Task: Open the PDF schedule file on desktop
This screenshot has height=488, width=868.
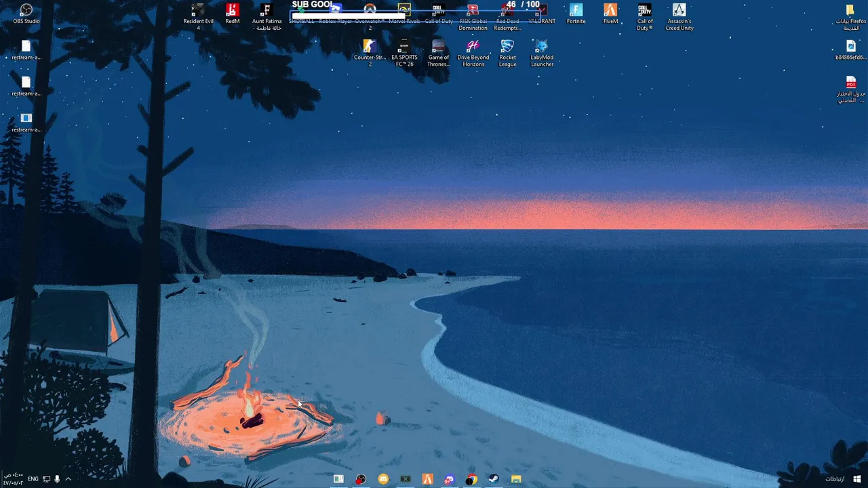Action: click(850, 89)
